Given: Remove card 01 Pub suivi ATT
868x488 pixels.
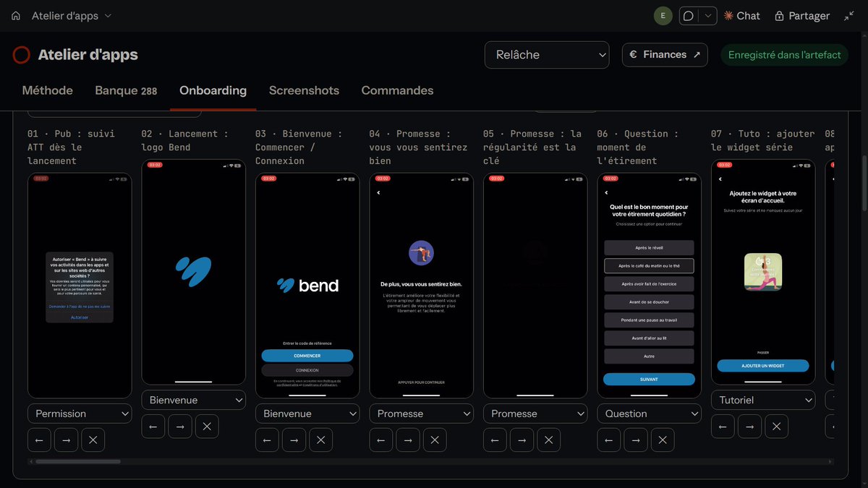Looking at the screenshot, I should pyautogui.click(x=93, y=440).
